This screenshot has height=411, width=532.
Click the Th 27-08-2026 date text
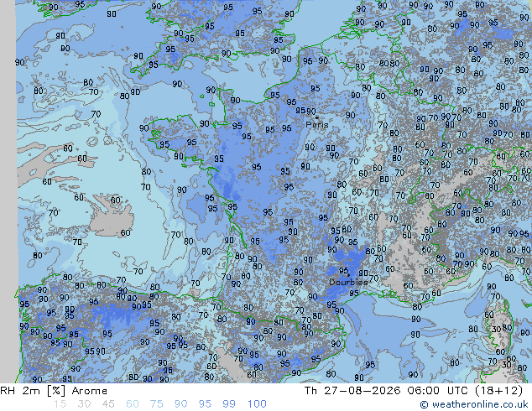click(x=352, y=391)
